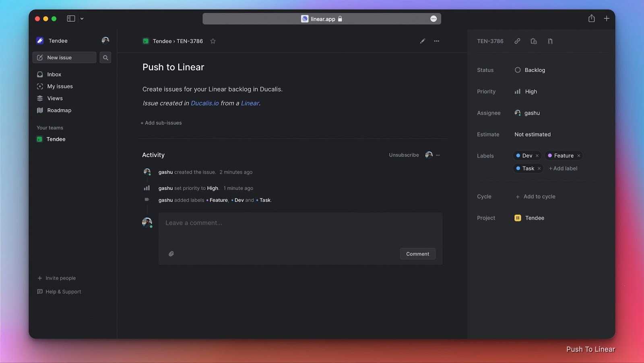Open the search icon next to New issue
644x363 pixels.
pyautogui.click(x=105, y=58)
